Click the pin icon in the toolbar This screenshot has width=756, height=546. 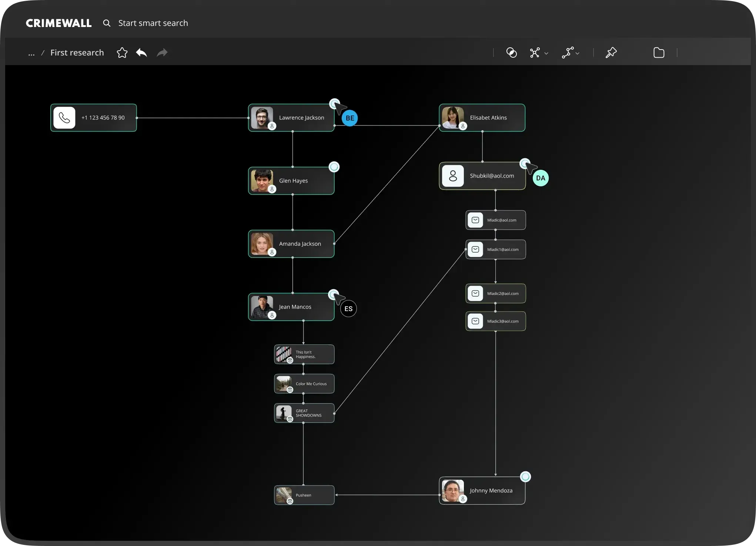(611, 53)
